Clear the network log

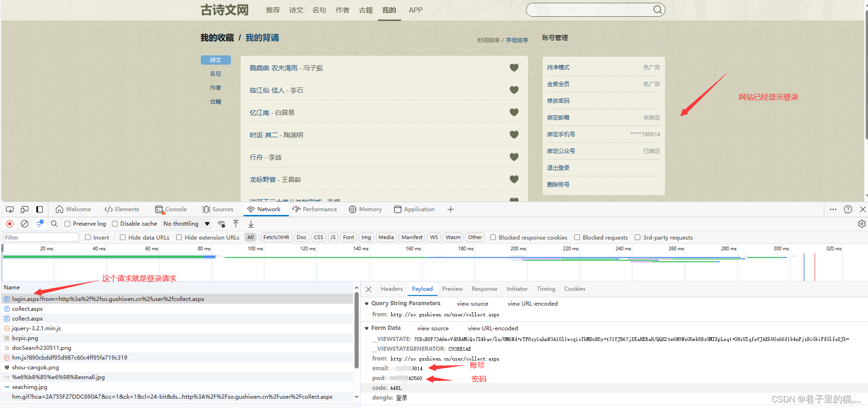pos(25,224)
